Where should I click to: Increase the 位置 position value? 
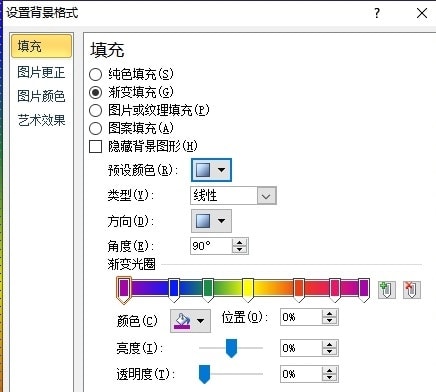[x=329, y=313]
